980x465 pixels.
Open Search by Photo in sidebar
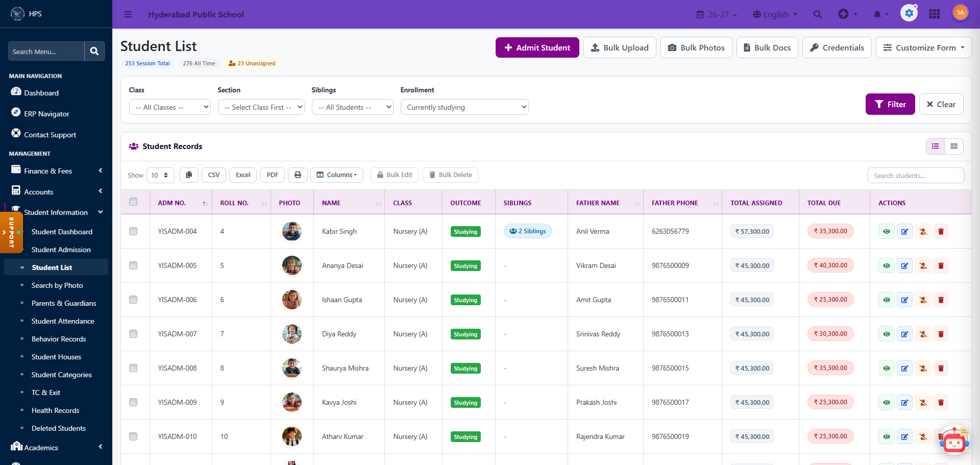point(57,285)
